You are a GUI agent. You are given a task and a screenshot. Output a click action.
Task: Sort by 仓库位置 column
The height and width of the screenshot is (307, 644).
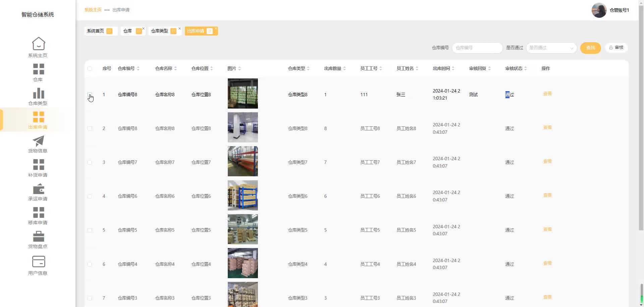point(212,68)
